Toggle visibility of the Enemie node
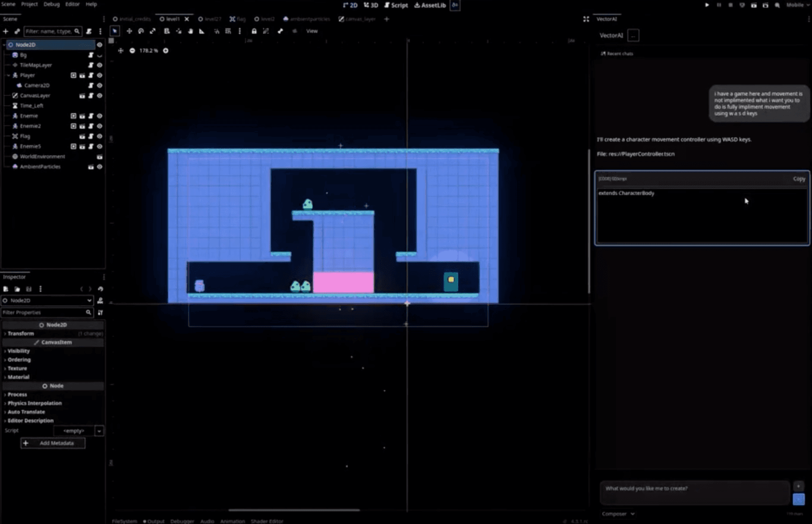 pos(100,116)
